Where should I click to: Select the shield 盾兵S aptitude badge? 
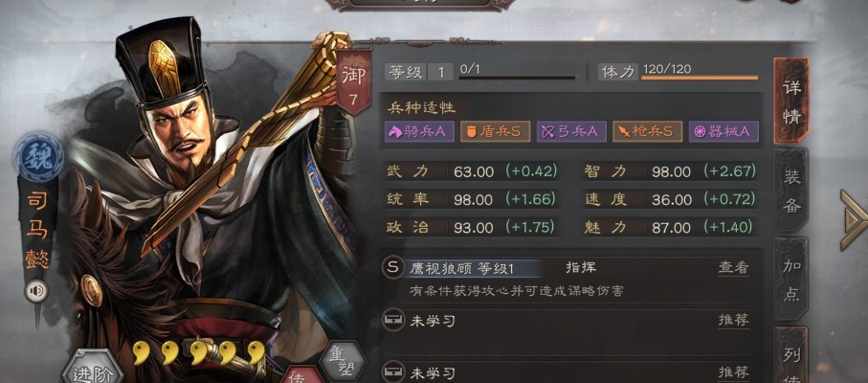point(495,131)
